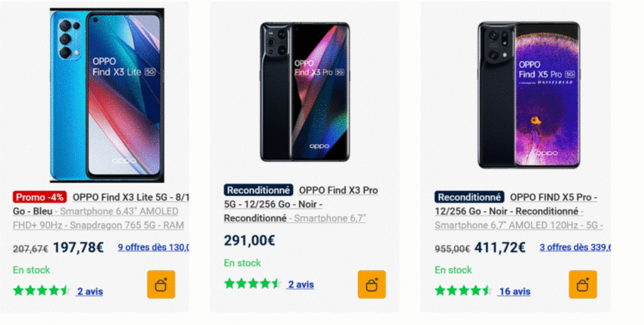Screen dimensions: 644x325
Task: Read the 2 avis for Find X3 Lite
Action: click(x=90, y=292)
